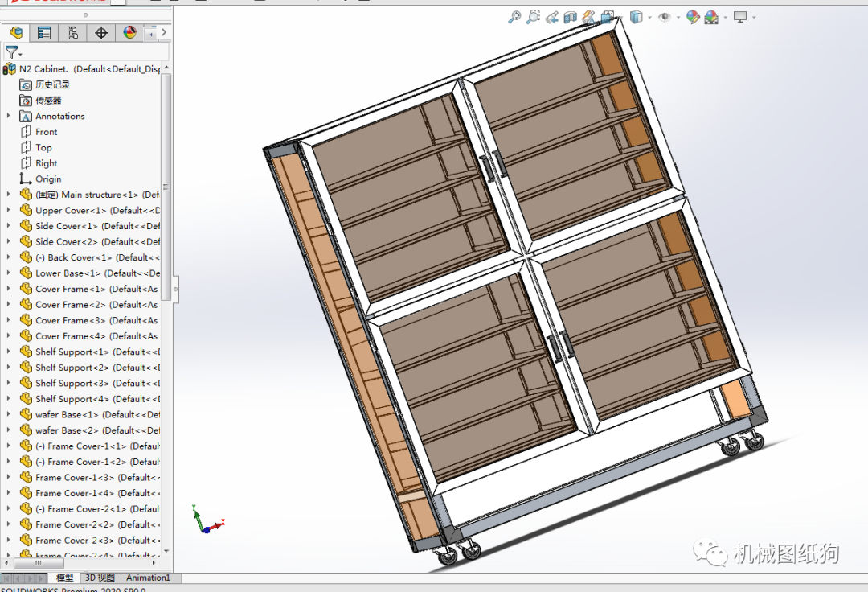
Task: Expand Back Cover<1> component
Action: click(8, 257)
